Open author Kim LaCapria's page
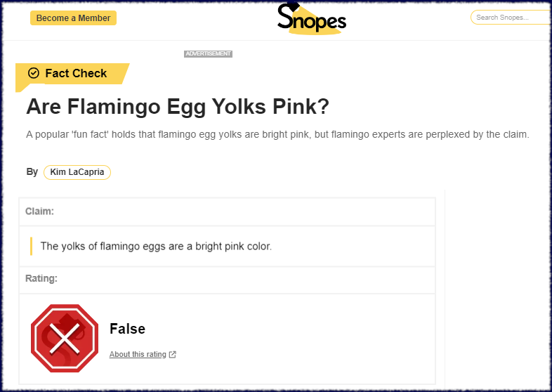This screenshot has width=552, height=392. click(77, 172)
